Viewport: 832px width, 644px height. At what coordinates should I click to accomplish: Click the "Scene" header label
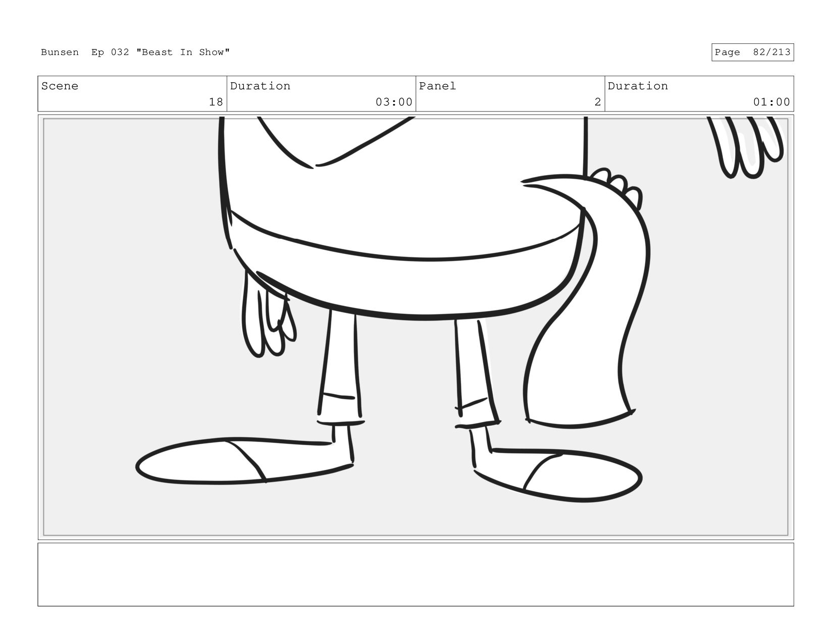pyautogui.click(x=60, y=86)
